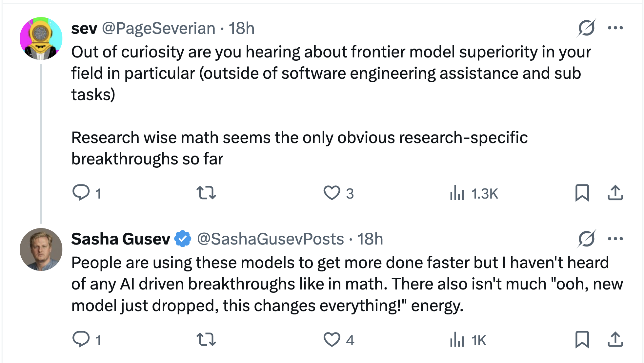Open Grok explain icon on sev's tweet
Image resolution: width=644 pixels, height=363 pixels.
coord(586,28)
